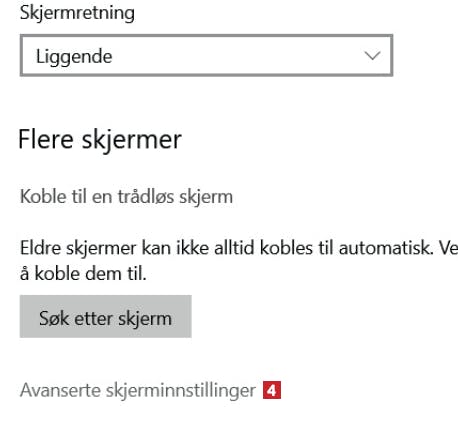458x426 pixels.
Task: Click the Skjermretning label
Action: point(77,13)
